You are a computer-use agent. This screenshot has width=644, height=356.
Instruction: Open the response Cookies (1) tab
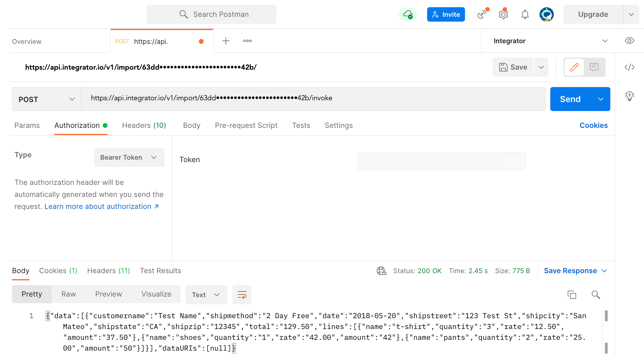coord(58,271)
